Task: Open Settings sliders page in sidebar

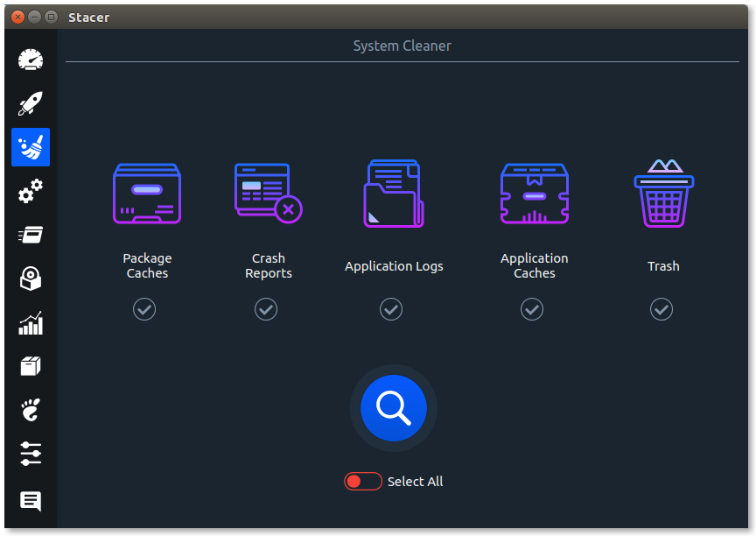Action: [31, 454]
